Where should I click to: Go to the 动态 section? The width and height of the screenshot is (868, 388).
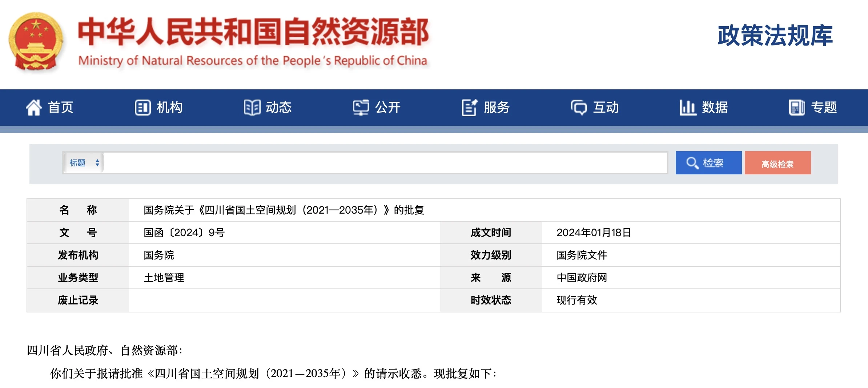[278, 108]
